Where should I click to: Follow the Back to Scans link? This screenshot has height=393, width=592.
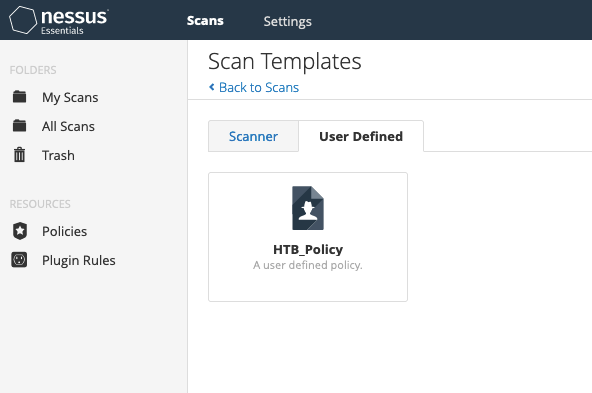pyautogui.click(x=259, y=87)
